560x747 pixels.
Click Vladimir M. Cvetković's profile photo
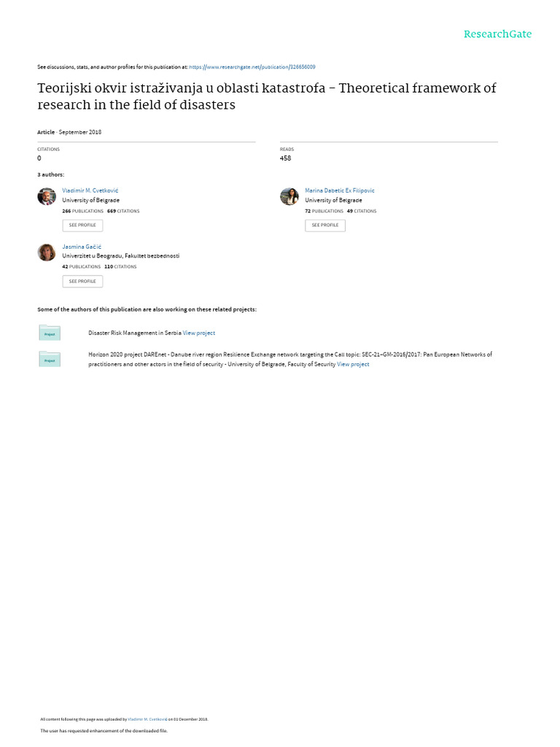tap(47, 196)
